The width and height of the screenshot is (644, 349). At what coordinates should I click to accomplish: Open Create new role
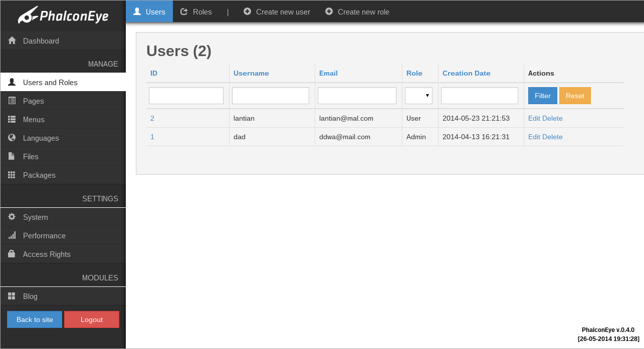[357, 12]
